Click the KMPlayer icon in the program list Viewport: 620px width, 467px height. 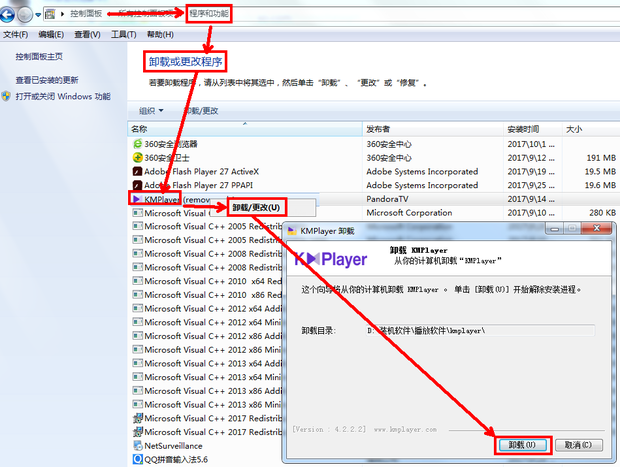tap(137, 199)
